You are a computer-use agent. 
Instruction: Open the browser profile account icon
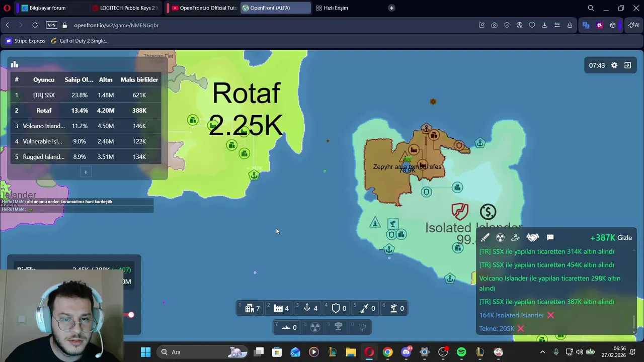(x=570, y=25)
